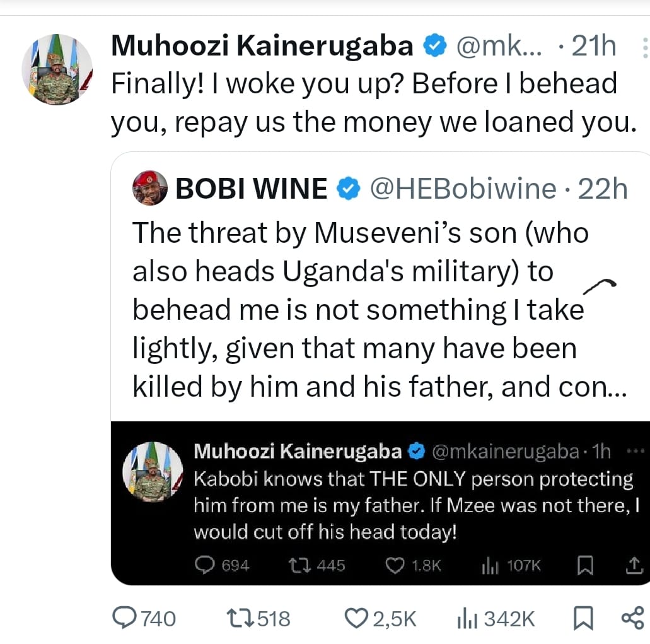Visit the @HEBobiwine handle
Screen dimensions: 650x644
coord(462,188)
